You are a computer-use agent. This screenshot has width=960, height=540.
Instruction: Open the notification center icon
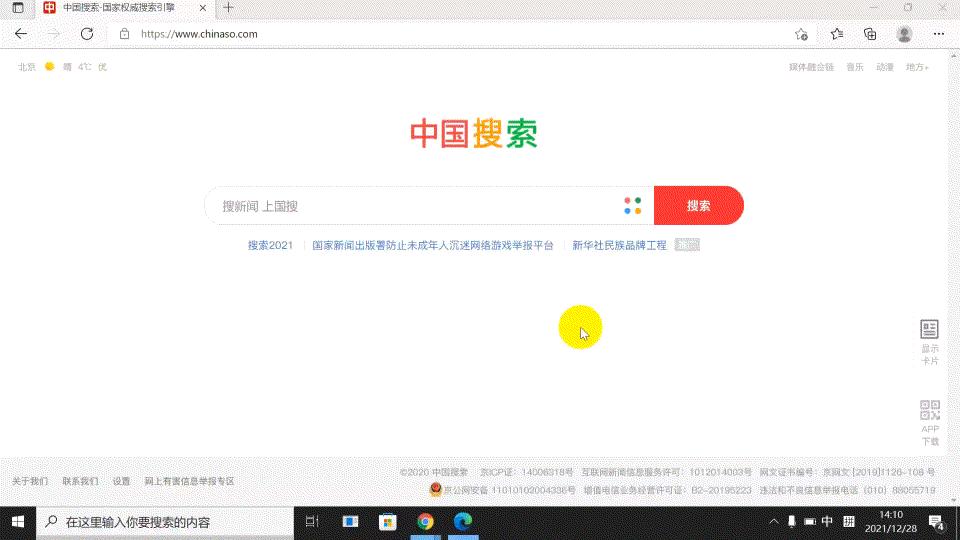click(x=936, y=522)
